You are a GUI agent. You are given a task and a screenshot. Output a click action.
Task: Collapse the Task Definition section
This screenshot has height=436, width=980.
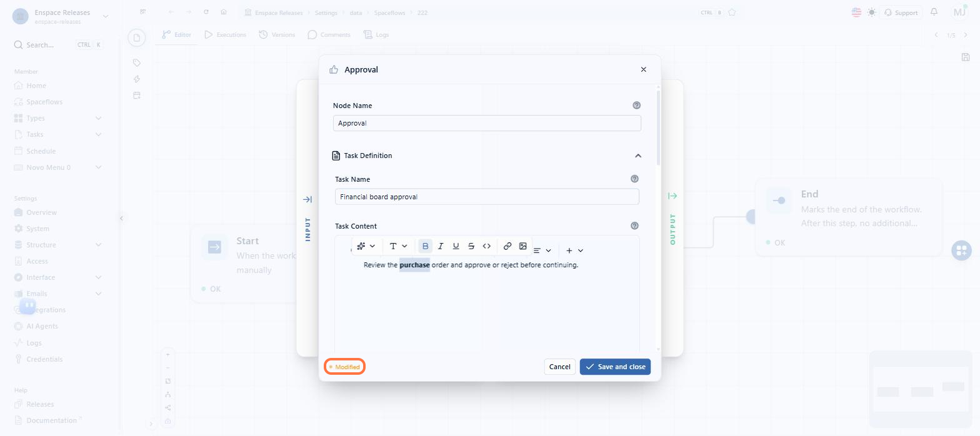click(638, 156)
